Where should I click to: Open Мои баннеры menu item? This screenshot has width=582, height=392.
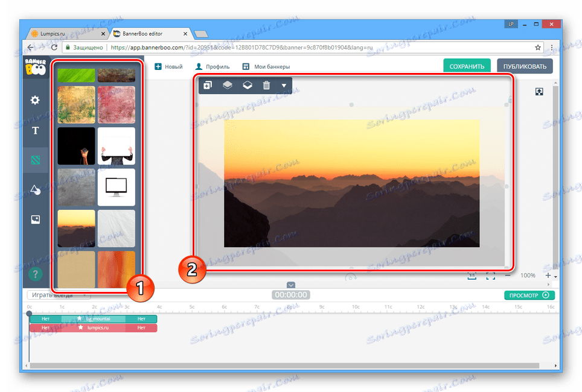click(x=266, y=67)
